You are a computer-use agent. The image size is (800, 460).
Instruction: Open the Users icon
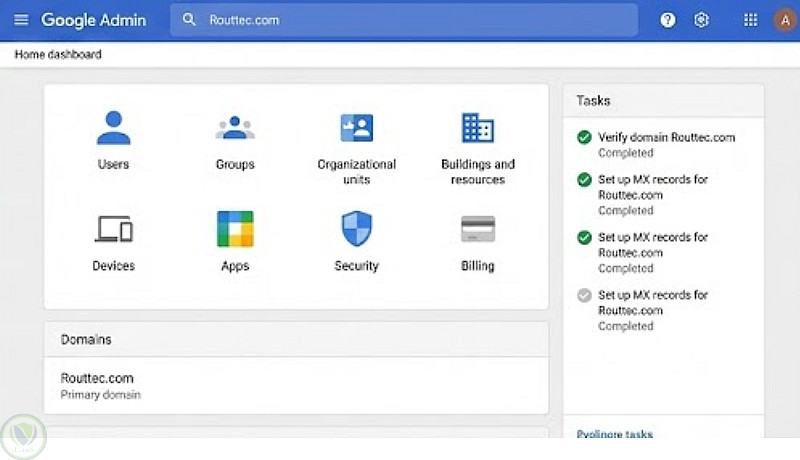(113, 129)
